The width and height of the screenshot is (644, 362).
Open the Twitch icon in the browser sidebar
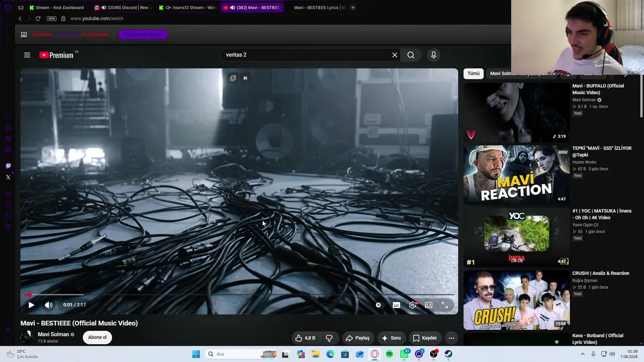coord(8,166)
